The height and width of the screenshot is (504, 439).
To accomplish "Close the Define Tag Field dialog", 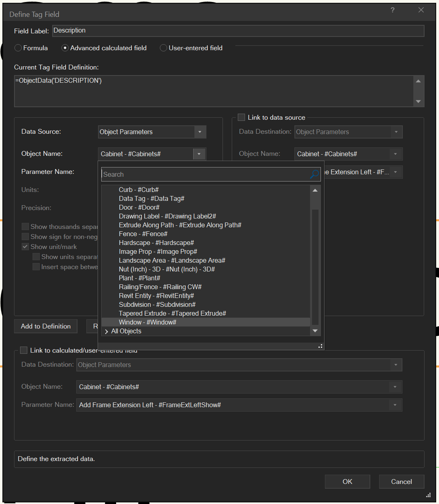I will click(x=421, y=10).
